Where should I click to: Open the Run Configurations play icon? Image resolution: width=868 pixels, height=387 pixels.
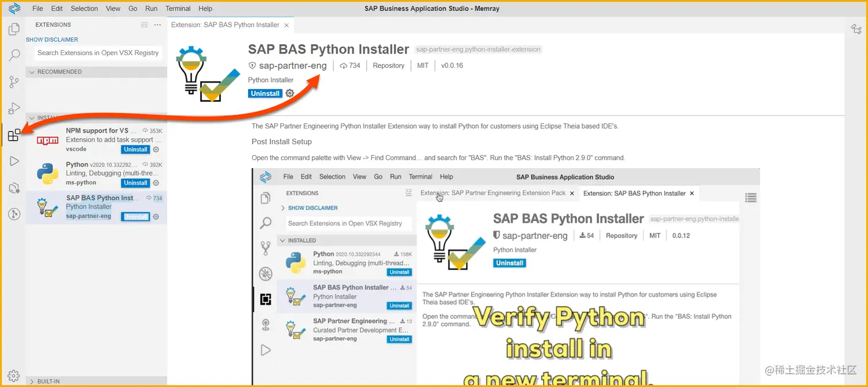click(14, 161)
